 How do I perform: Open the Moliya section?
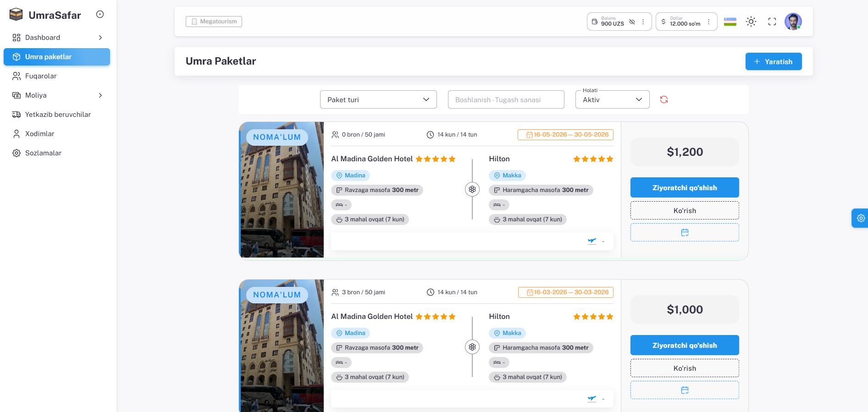coord(57,95)
